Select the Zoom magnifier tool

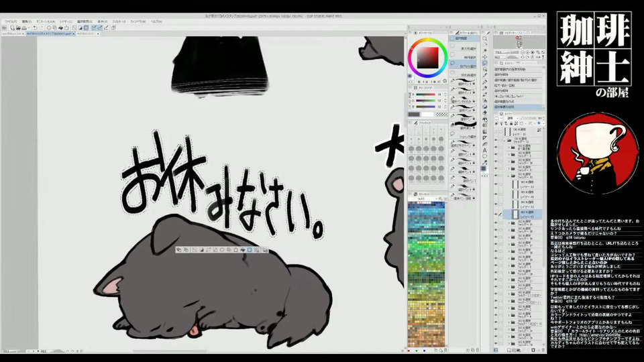(x=484, y=39)
